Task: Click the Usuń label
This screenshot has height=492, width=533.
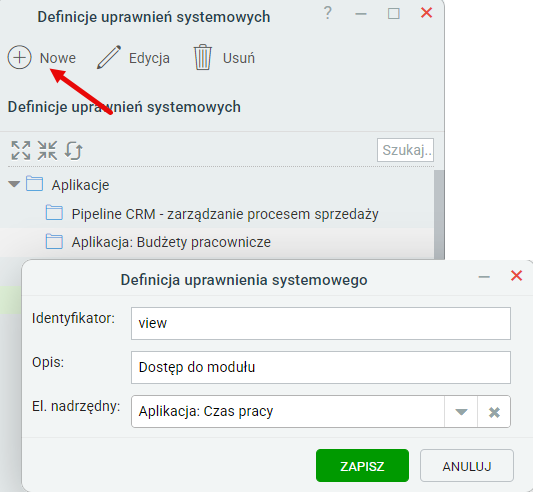Action: (x=239, y=58)
